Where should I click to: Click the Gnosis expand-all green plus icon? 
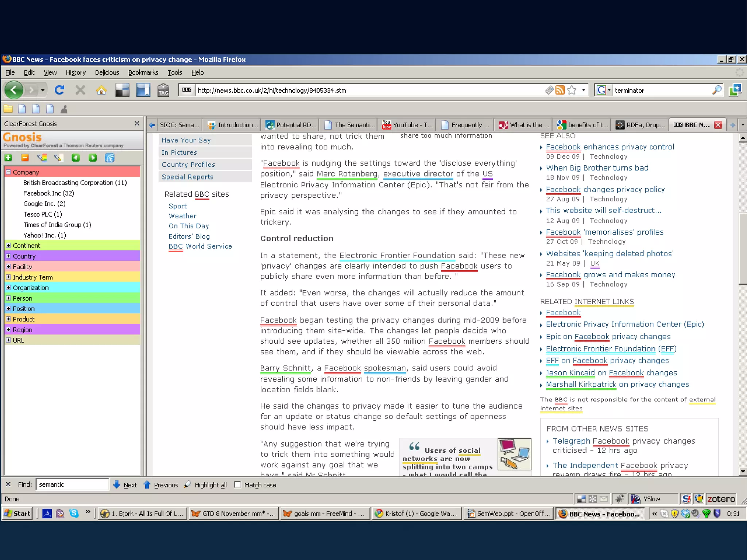click(x=8, y=158)
